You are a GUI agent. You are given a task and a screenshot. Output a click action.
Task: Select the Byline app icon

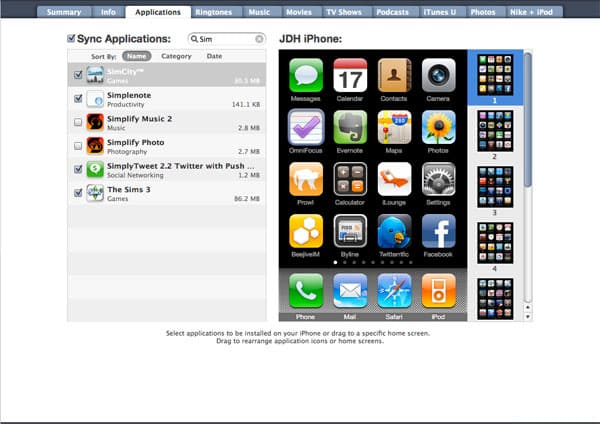click(x=350, y=231)
